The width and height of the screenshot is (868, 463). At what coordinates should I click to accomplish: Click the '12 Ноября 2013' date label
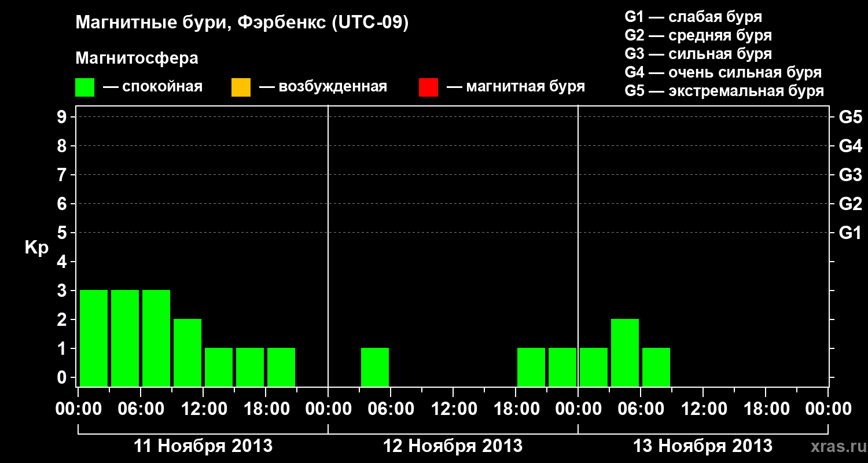(x=453, y=446)
